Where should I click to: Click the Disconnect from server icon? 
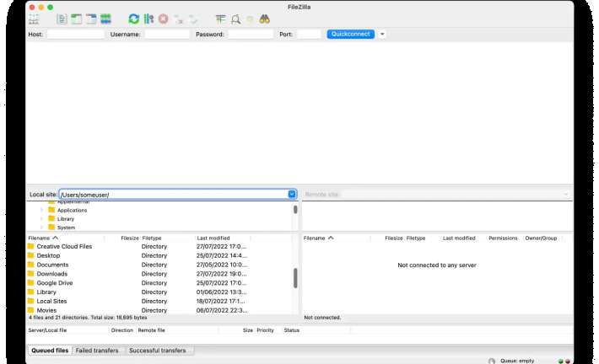click(x=178, y=19)
